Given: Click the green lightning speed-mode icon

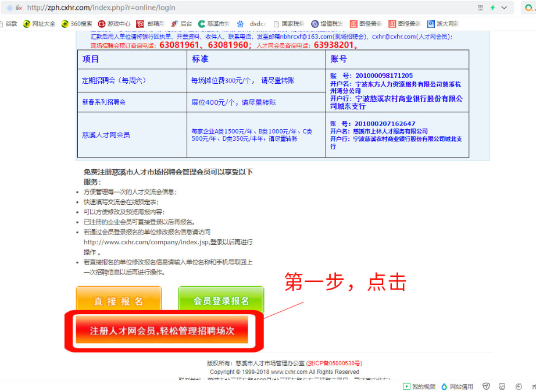Looking at the screenshot, I should coord(492,8).
